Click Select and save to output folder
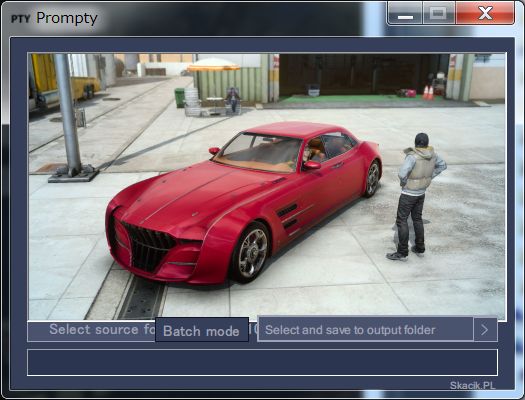Screen dimensions: 525x400 365,330
